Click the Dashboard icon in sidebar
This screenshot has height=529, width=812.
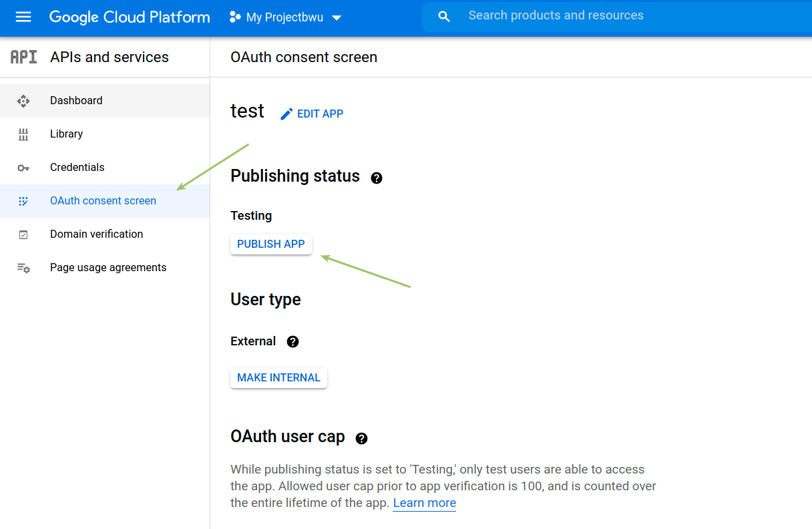[x=23, y=101]
